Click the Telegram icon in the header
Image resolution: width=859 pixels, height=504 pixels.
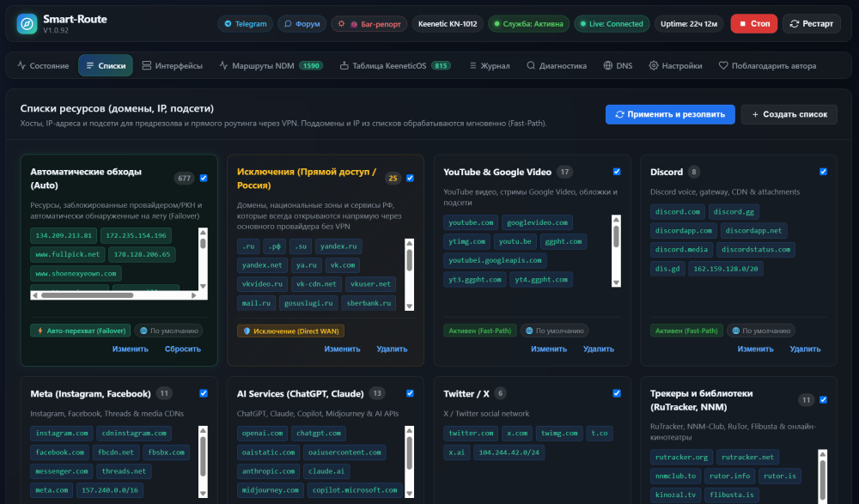point(228,24)
